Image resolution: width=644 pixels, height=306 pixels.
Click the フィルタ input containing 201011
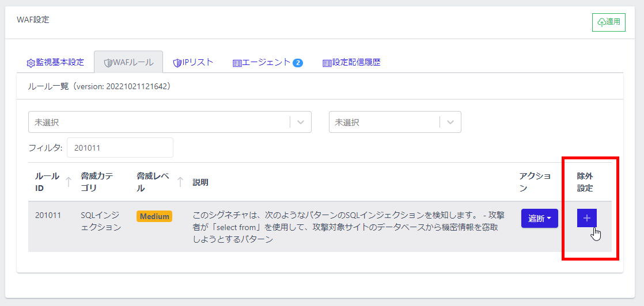pyautogui.click(x=120, y=147)
